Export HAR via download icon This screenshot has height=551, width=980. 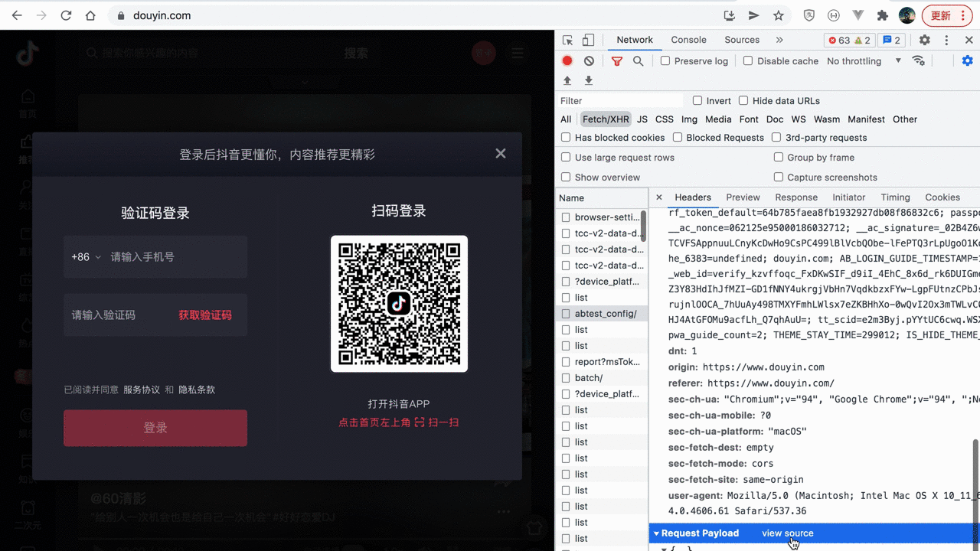588,80
